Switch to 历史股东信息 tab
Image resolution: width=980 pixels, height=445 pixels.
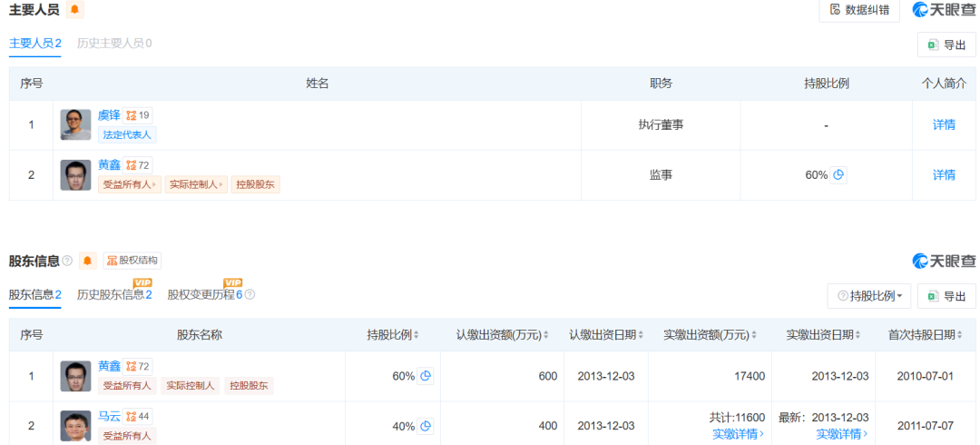point(113,294)
